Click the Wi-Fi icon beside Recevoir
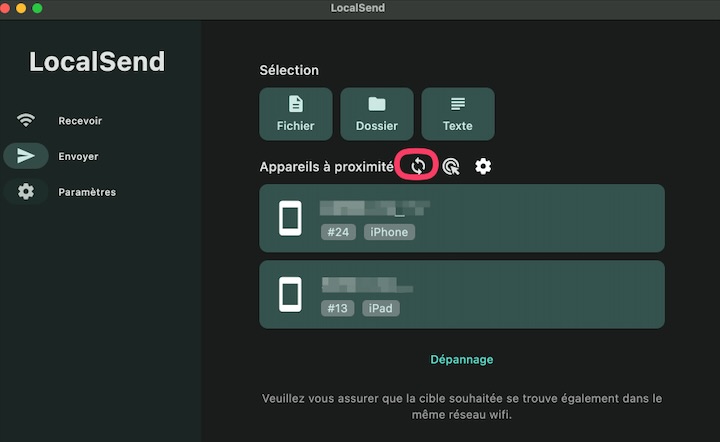The image size is (720, 442). coord(26,121)
